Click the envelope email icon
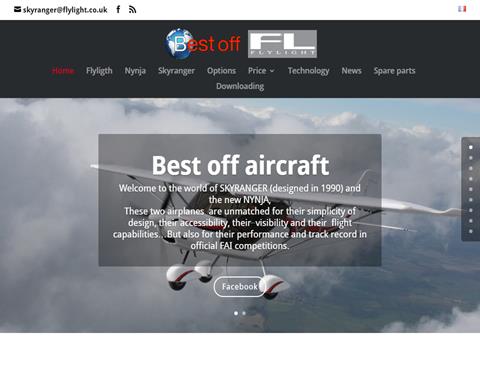The image size is (480, 384). click(17, 10)
